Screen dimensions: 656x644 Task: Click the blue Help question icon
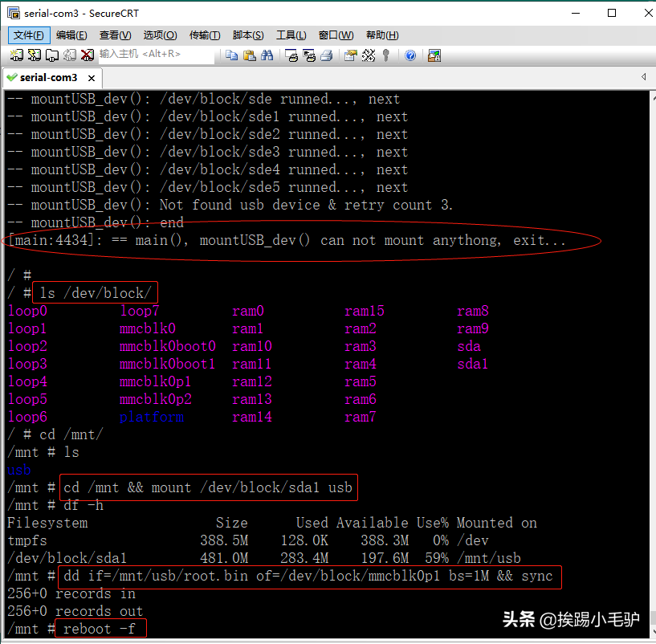tap(410, 55)
